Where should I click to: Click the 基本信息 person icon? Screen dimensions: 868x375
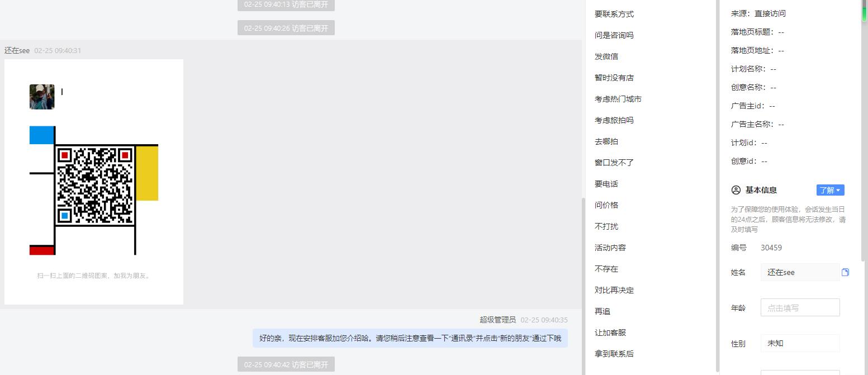pyautogui.click(x=736, y=190)
